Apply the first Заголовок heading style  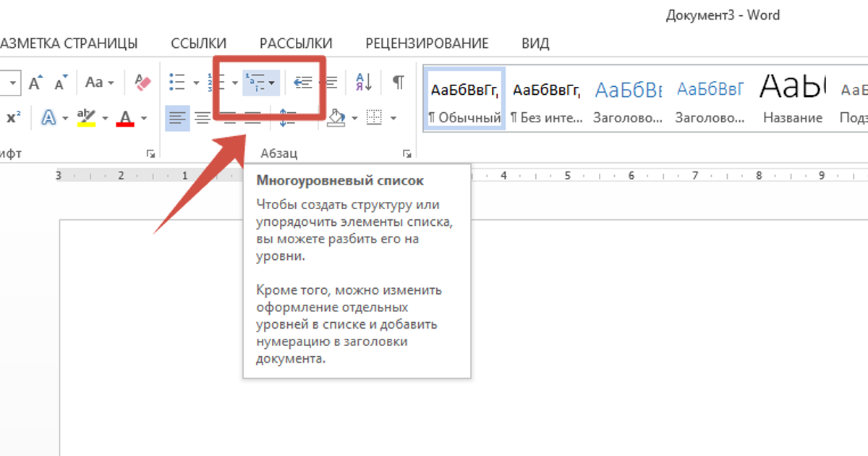628,99
